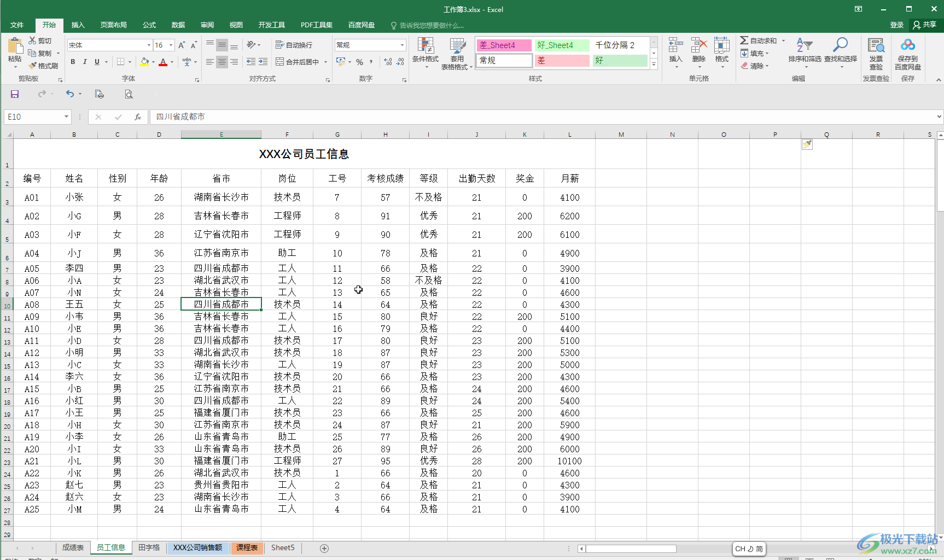Click in the formula bar field
This screenshot has width=944, height=560.
pos(541,116)
